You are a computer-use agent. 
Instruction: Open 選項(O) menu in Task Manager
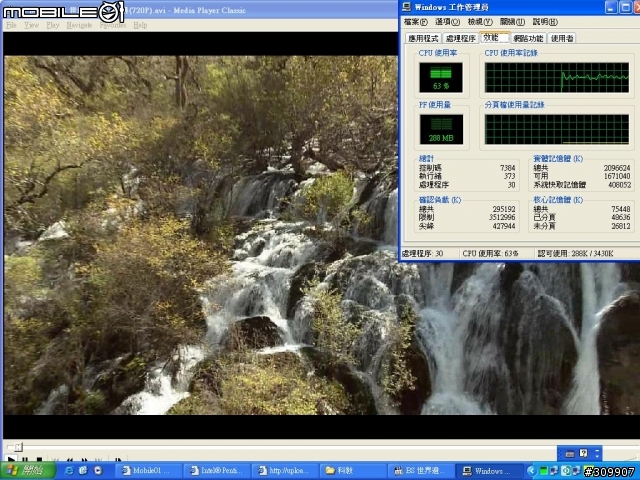click(448, 22)
